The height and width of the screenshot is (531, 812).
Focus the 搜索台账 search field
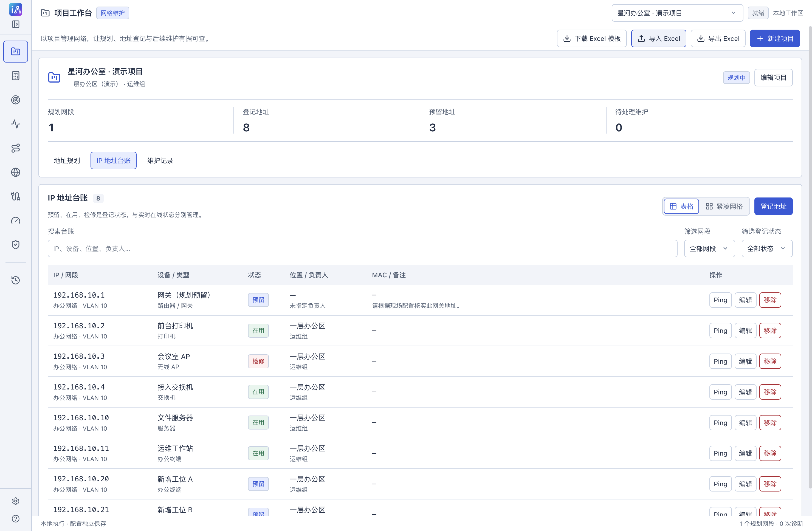pyautogui.click(x=362, y=248)
